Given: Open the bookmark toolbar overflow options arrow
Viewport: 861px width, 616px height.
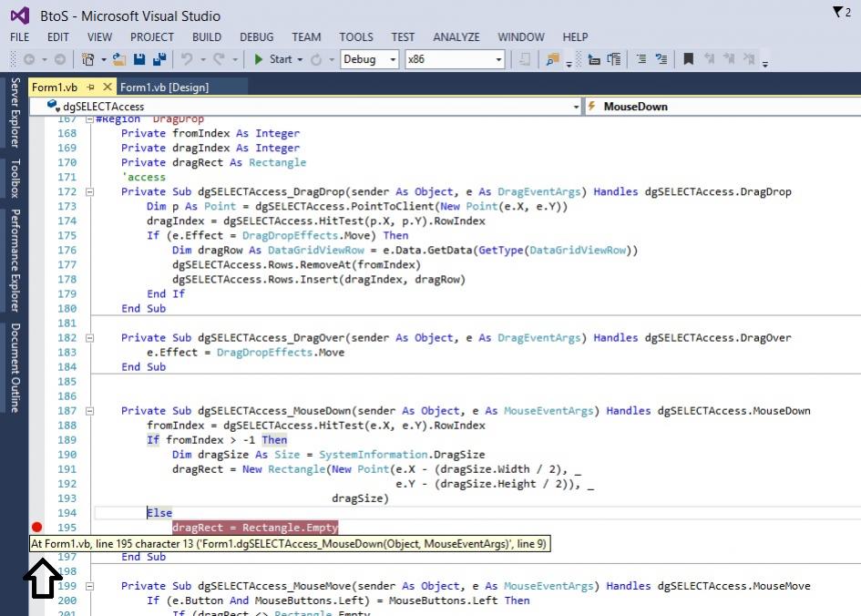Looking at the screenshot, I should pos(765,64).
